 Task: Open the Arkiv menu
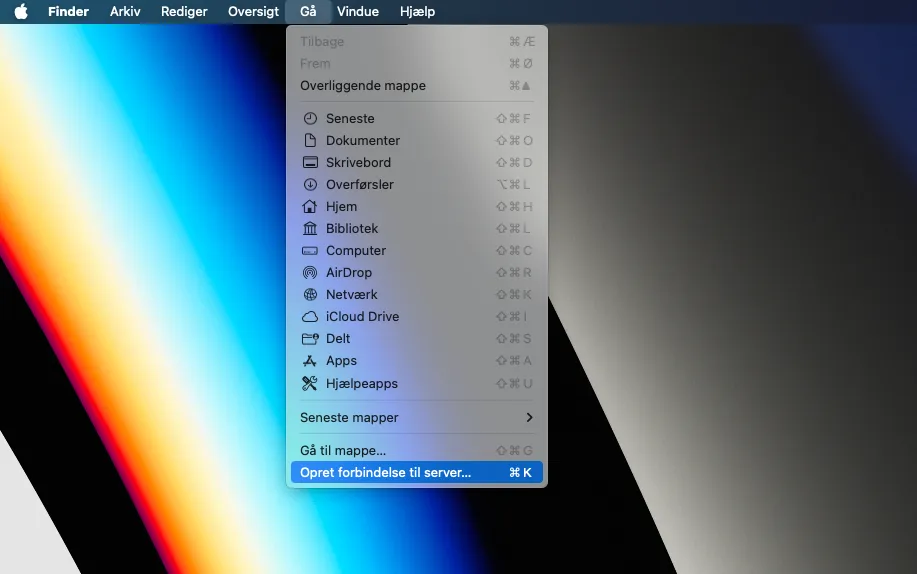pyautogui.click(x=125, y=11)
